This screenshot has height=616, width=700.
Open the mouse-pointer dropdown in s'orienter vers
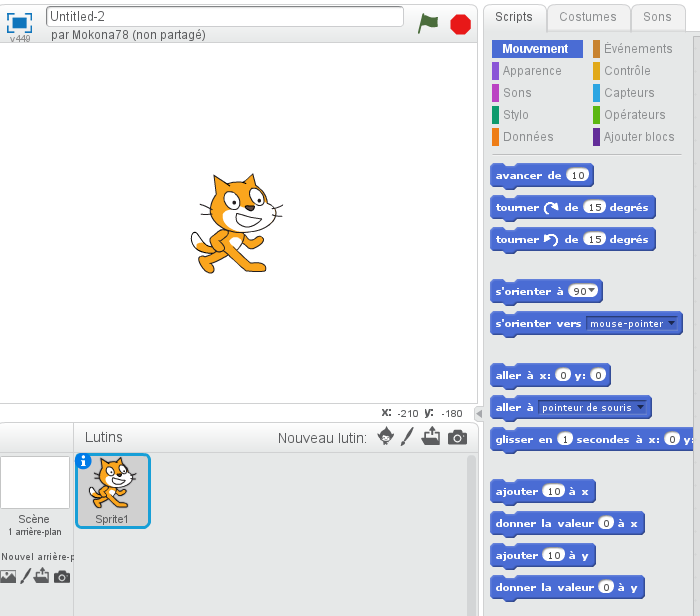click(671, 323)
